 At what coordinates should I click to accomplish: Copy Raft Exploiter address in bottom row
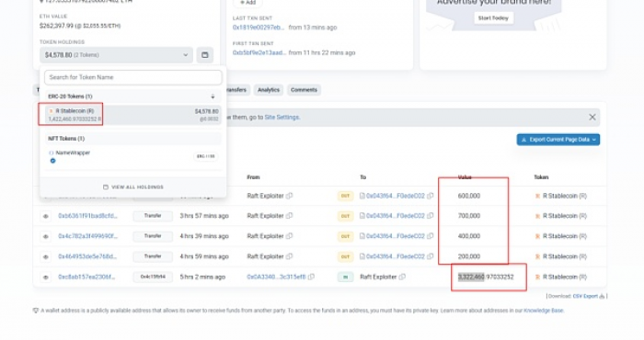tap(402, 277)
